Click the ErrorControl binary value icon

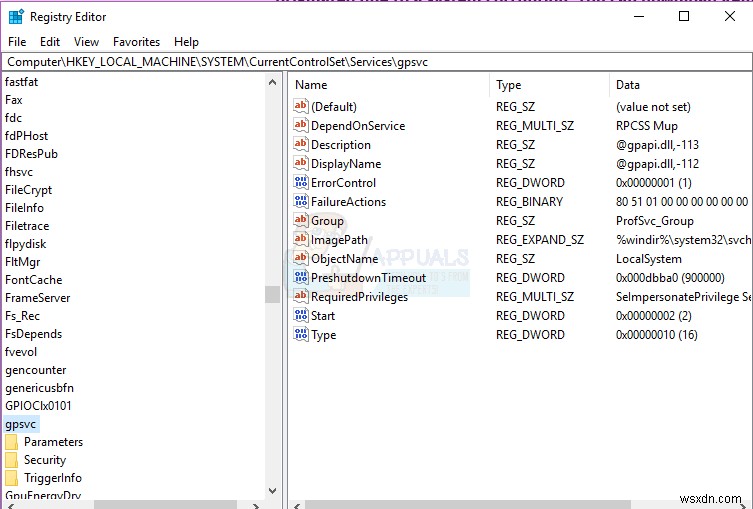[x=301, y=182]
